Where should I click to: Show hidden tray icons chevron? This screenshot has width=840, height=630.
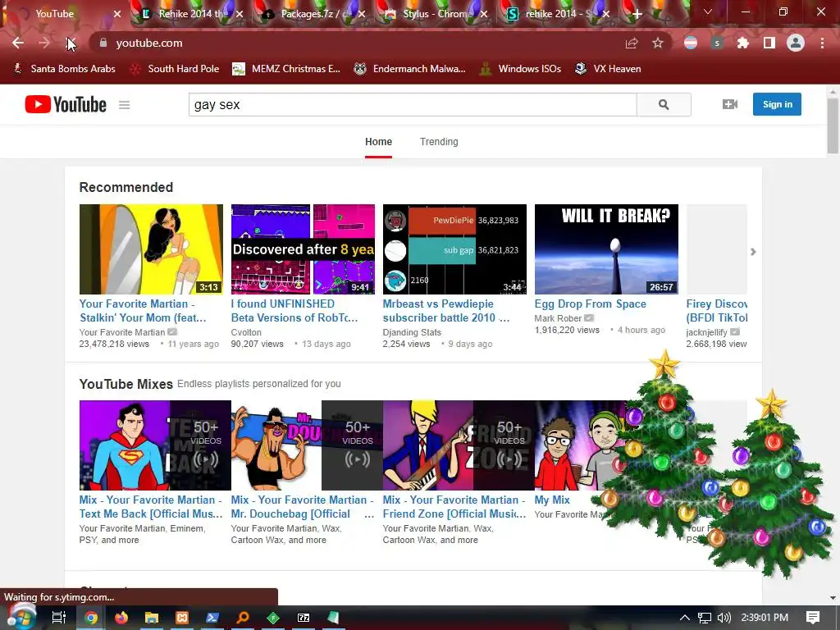685,618
